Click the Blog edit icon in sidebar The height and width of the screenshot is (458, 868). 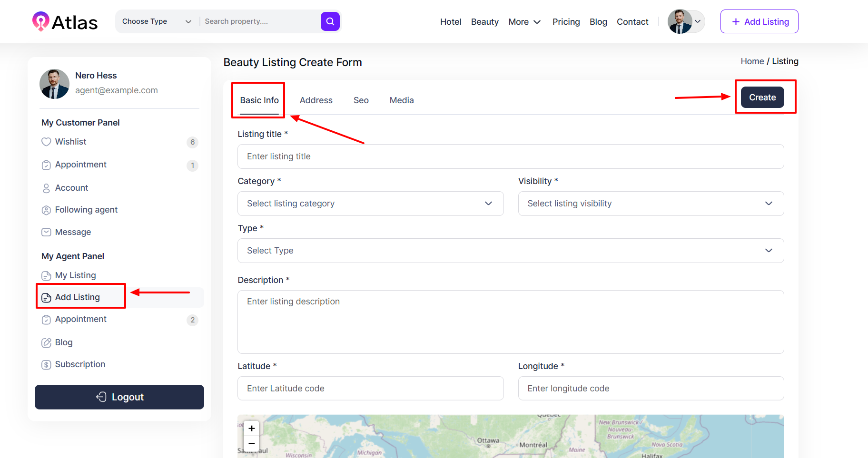point(46,342)
